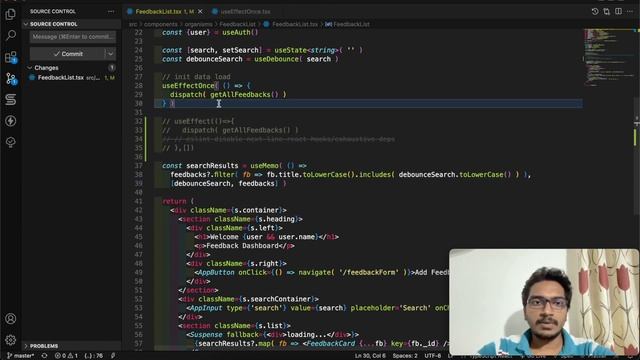
Task: Click the 'return' keyword on line 41
Action: 174,201
